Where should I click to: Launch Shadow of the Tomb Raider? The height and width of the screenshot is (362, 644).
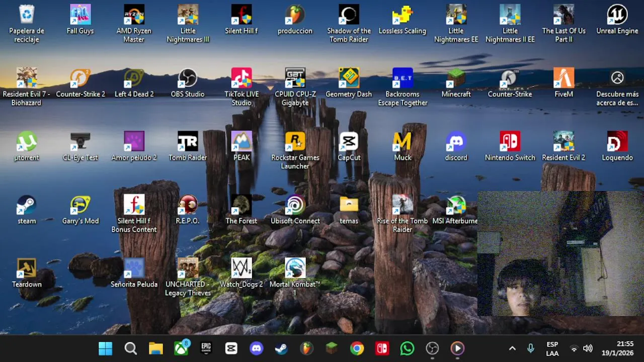pyautogui.click(x=349, y=24)
